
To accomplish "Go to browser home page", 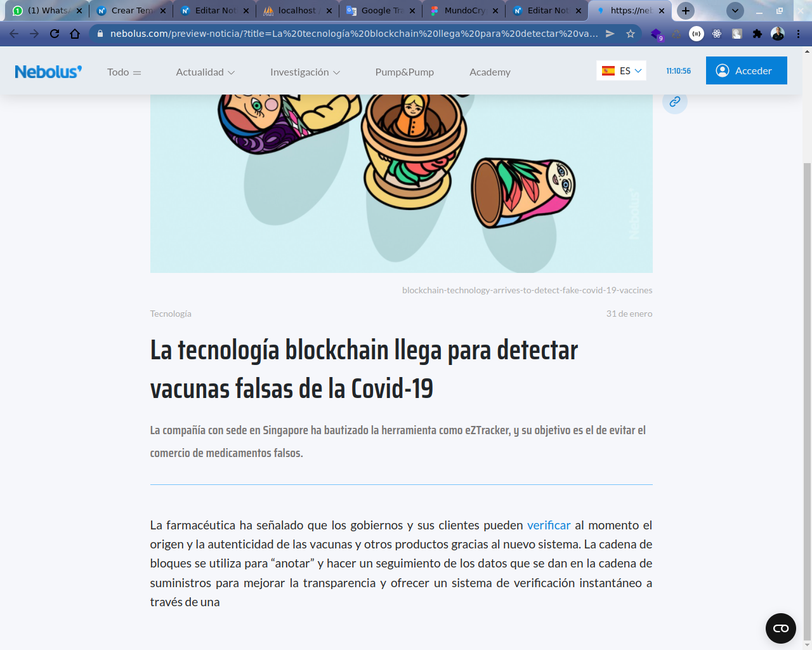I will (x=75, y=34).
